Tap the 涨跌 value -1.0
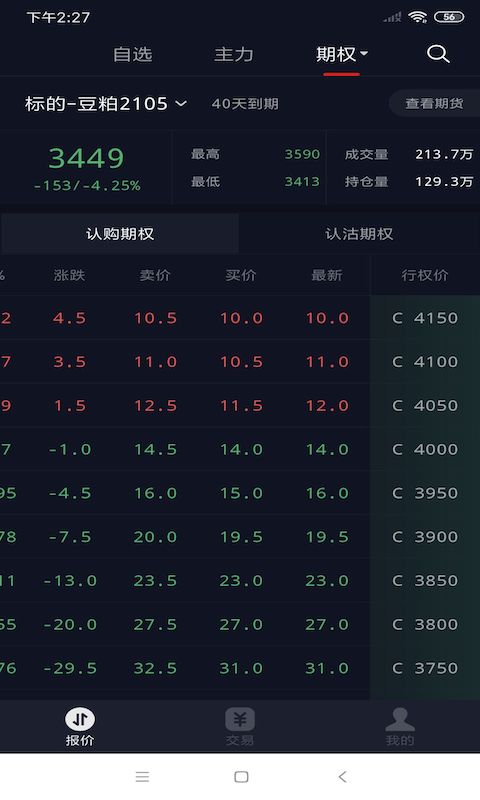 [x=69, y=449]
